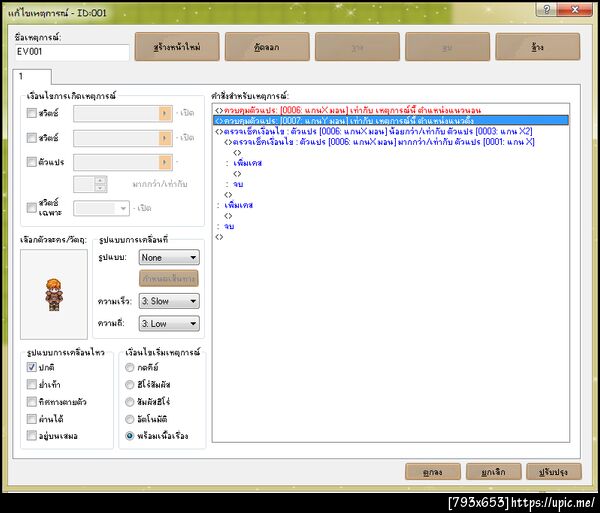Open the variable selector arrow
Image resolution: width=600 pixels, height=513 pixels.
pyautogui.click(x=165, y=162)
